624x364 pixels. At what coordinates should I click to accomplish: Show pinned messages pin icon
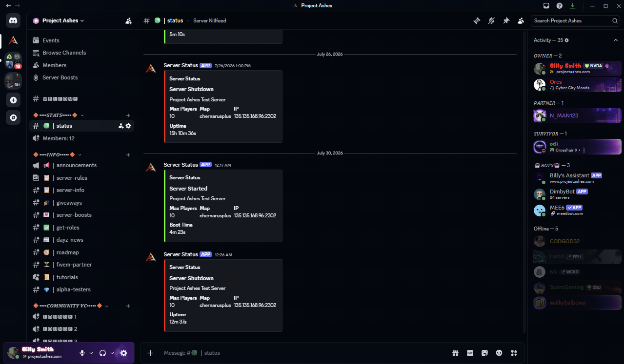tap(506, 20)
